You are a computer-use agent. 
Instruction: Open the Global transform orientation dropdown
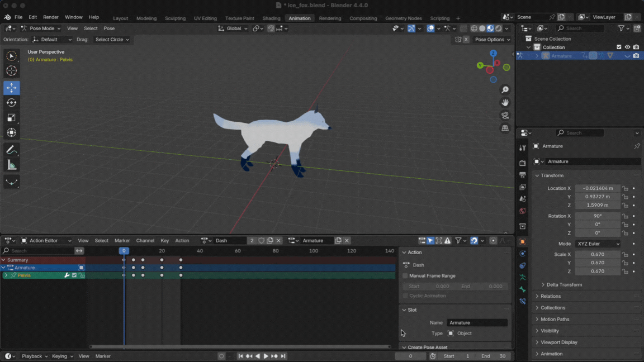pyautogui.click(x=233, y=28)
